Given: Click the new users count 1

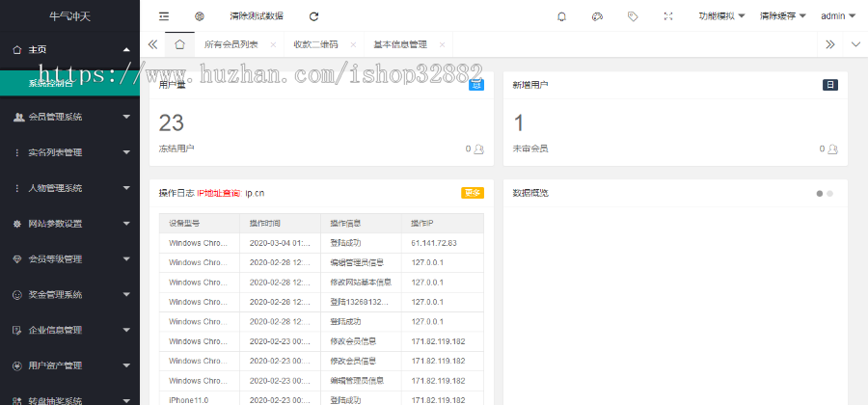Looking at the screenshot, I should tap(519, 122).
